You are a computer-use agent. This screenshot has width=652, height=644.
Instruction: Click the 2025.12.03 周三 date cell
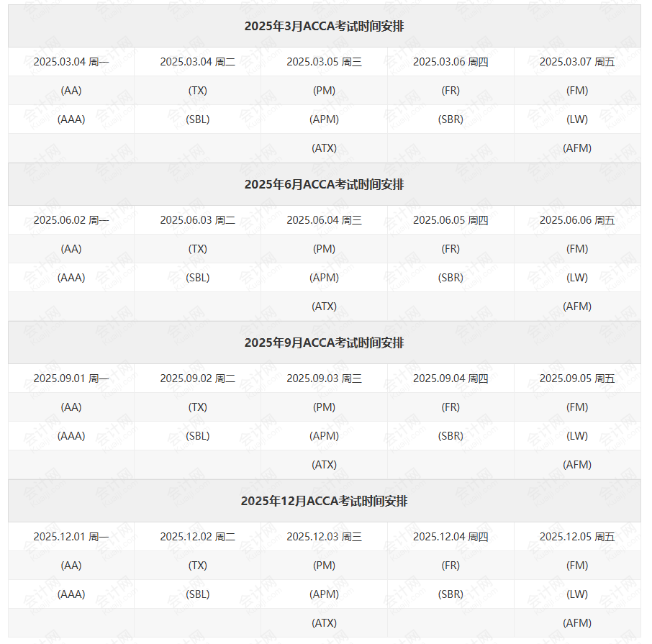(x=324, y=537)
